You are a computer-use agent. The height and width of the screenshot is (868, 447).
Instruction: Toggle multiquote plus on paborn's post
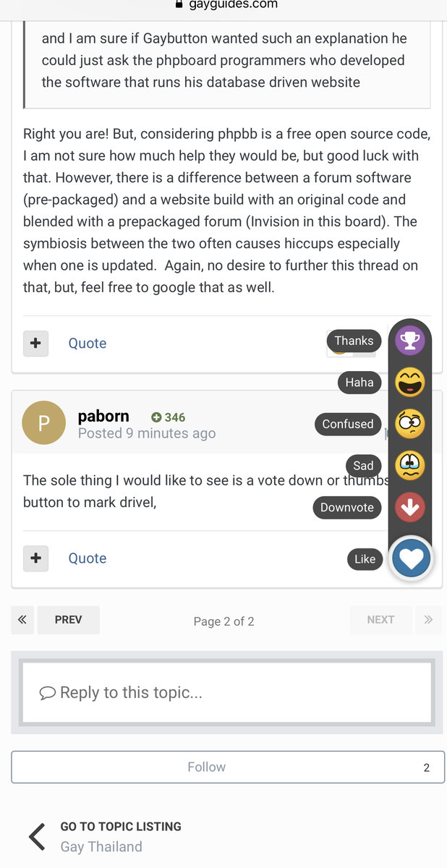pyautogui.click(x=35, y=558)
